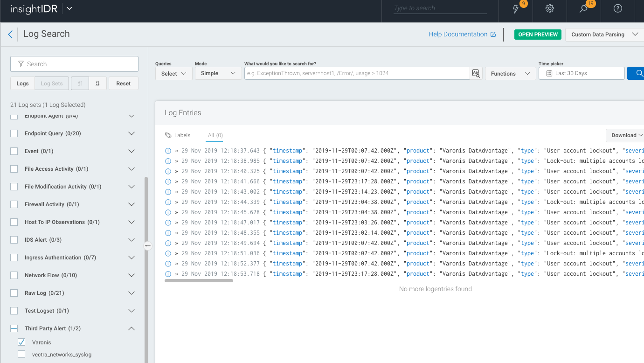The width and height of the screenshot is (644, 363).
Task: Open the investigations magnifier icon with badge 19
Action: [x=583, y=9]
